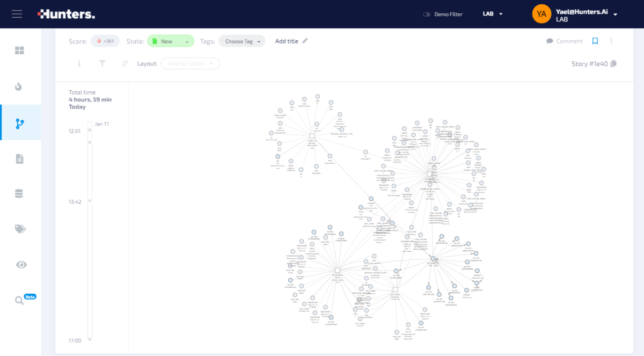Copy the Story #1e40 identifier

click(613, 64)
